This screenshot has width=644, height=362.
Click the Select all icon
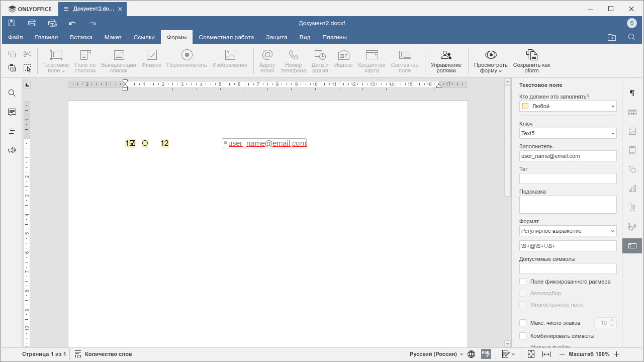click(27, 68)
